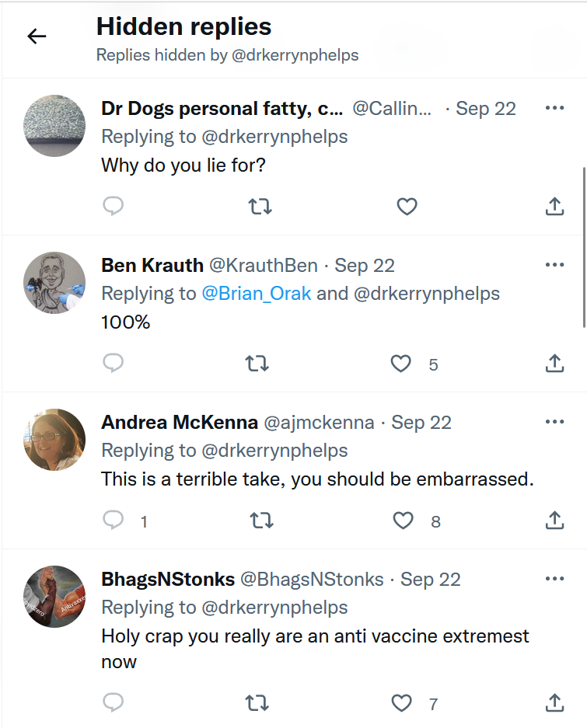The width and height of the screenshot is (587, 728).
Task: Like Andrea McKenna's reply
Action: click(403, 520)
